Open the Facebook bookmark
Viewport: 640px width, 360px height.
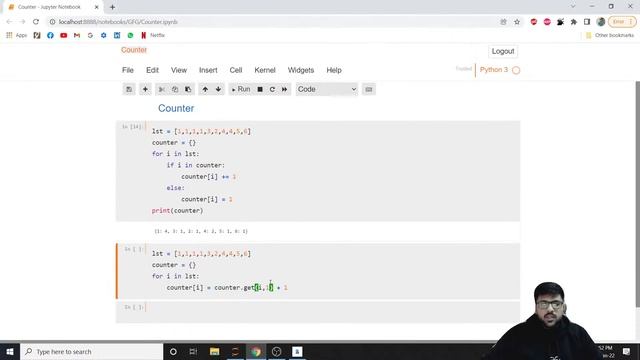50,36
